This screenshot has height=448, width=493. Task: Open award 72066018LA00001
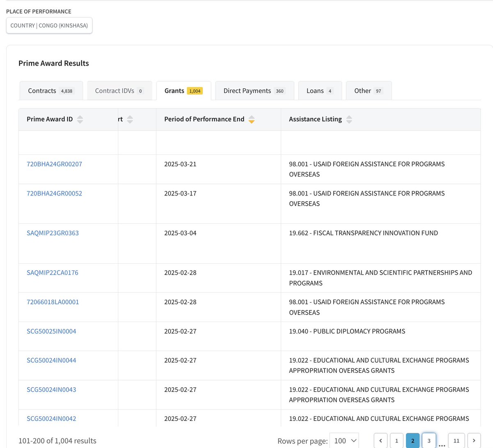(53, 302)
